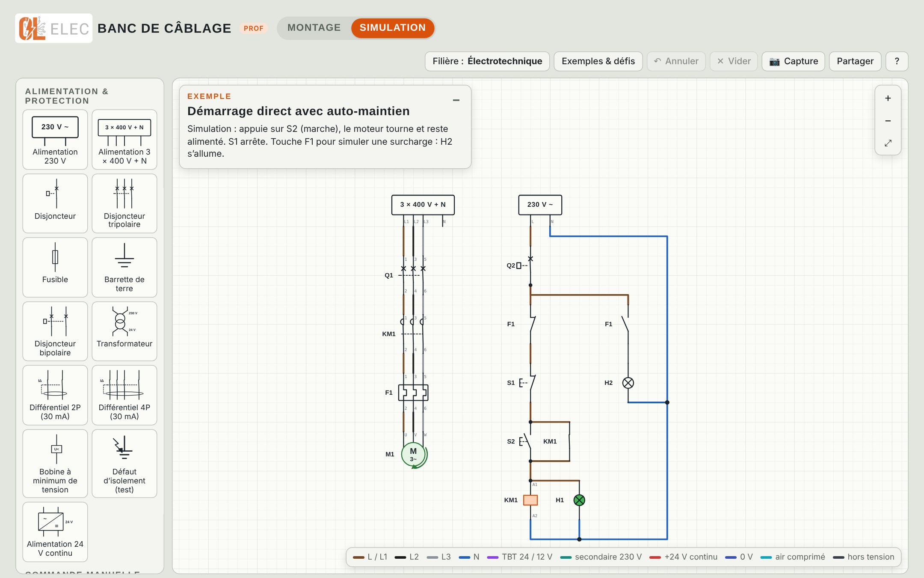Click the H2 fault lamp symbol
924x578 pixels.
(628, 383)
